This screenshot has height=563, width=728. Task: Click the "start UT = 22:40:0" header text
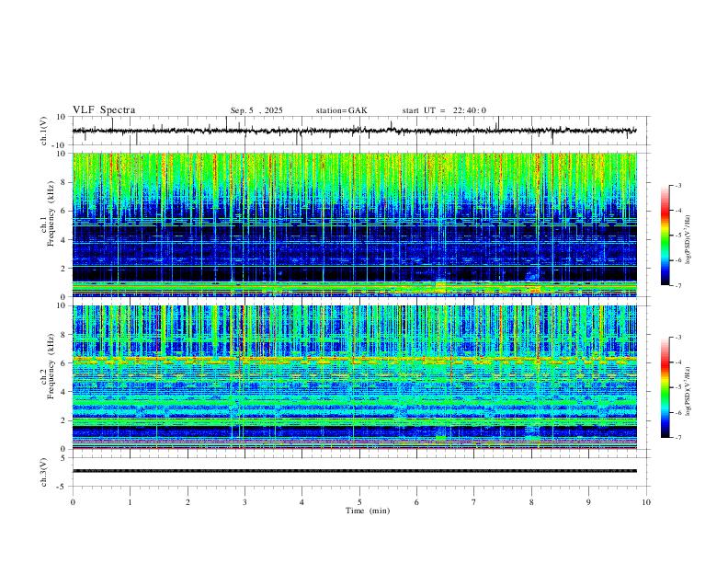[x=444, y=110]
